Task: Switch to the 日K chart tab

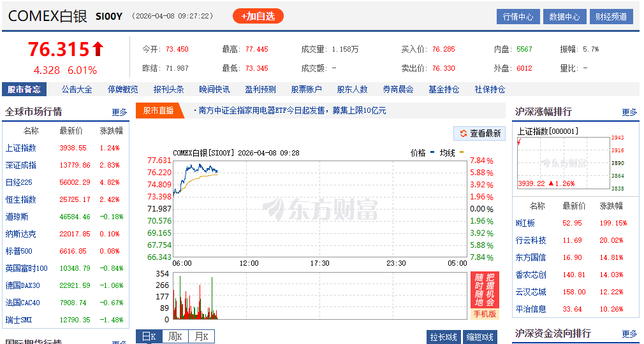Action: point(149,337)
